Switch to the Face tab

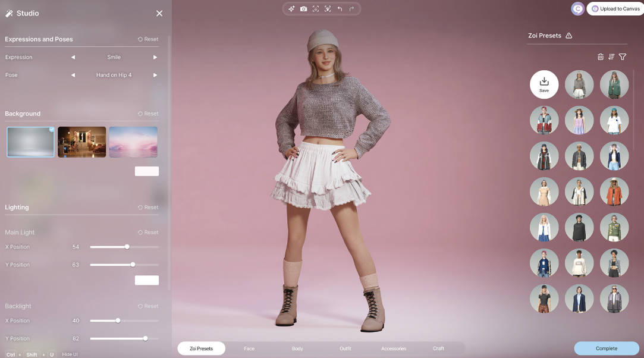249,348
